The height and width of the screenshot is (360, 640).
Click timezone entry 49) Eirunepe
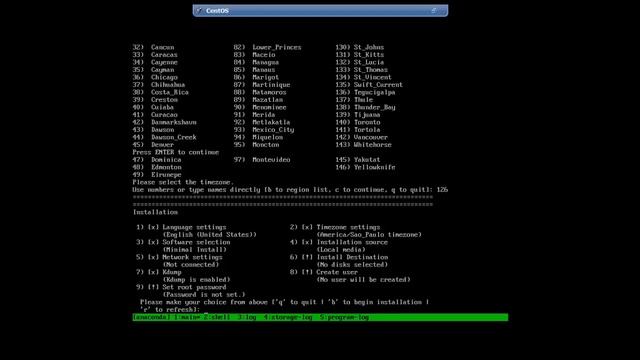tap(157, 175)
